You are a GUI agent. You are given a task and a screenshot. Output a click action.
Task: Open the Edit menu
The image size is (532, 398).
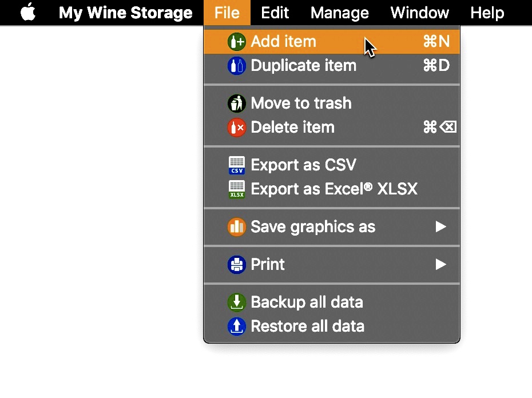coord(275,13)
